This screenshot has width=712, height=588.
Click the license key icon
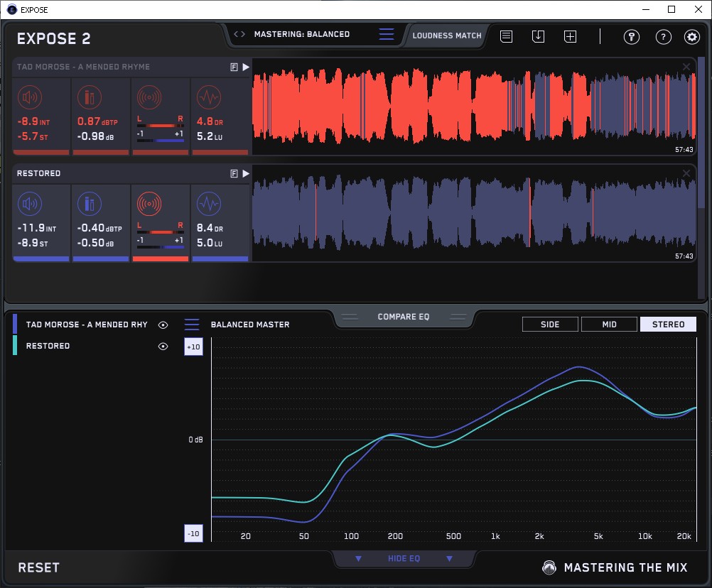[x=631, y=37]
